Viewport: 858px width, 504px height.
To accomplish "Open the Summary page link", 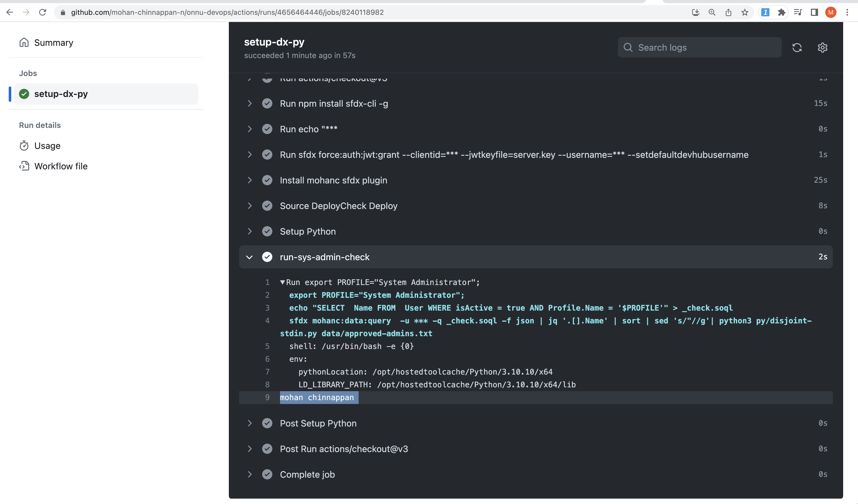I will pos(54,42).
